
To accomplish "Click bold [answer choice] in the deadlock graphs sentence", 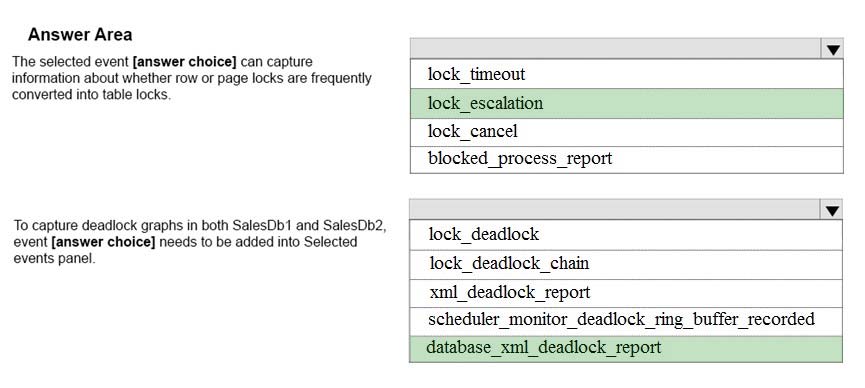I will [103, 242].
